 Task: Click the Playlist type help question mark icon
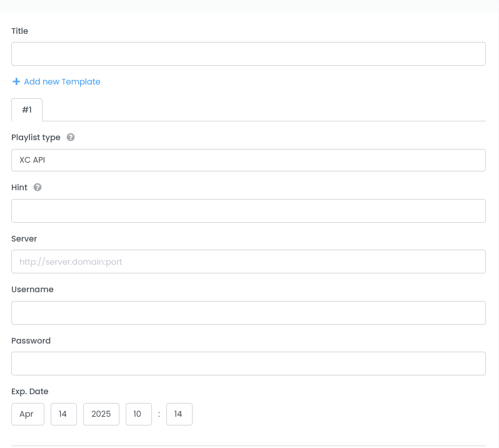(71, 137)
